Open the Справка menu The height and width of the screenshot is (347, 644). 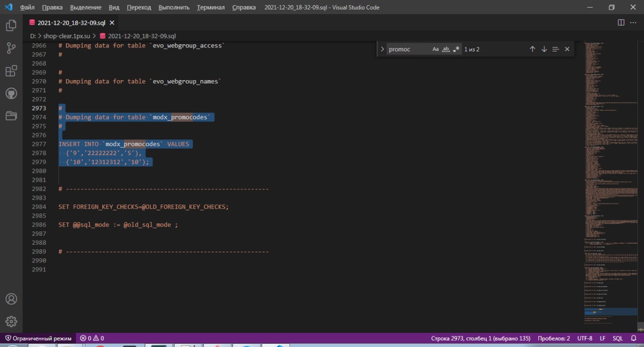(x=244, y=8)
